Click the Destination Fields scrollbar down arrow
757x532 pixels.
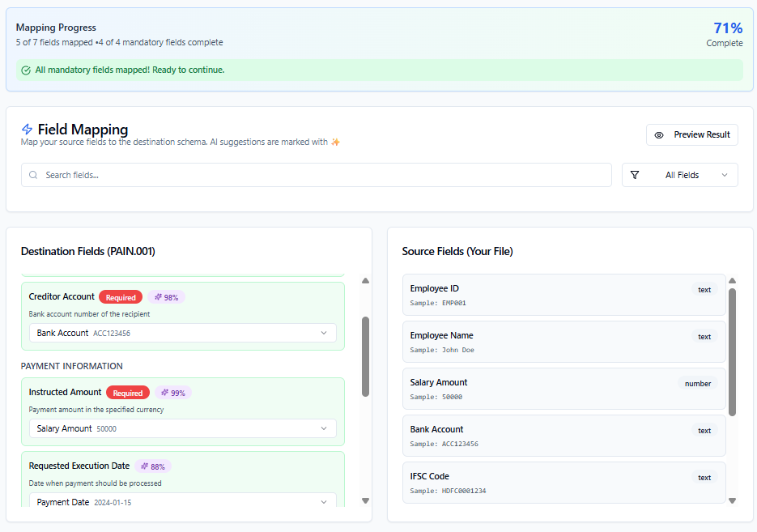tap(365, 501)
